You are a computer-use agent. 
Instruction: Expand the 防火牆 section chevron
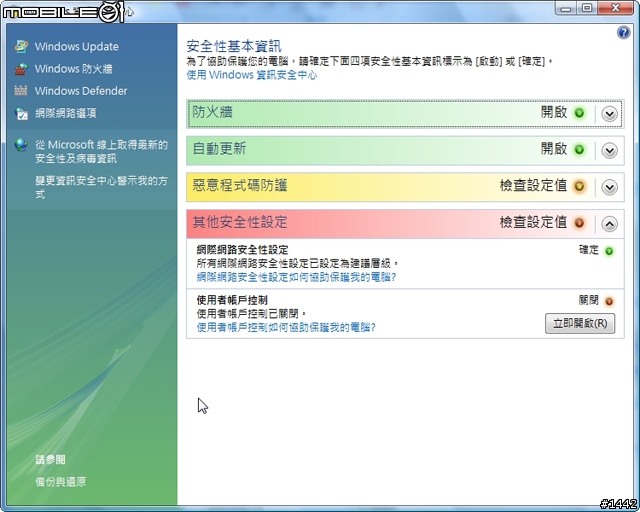pyautogui.click(x=609, y=114)
